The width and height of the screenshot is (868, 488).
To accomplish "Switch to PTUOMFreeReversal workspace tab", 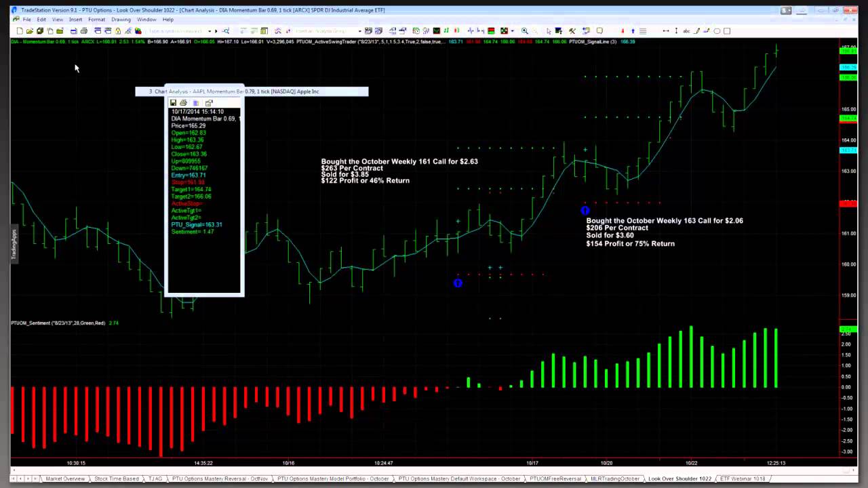I will tap(555, 479).
